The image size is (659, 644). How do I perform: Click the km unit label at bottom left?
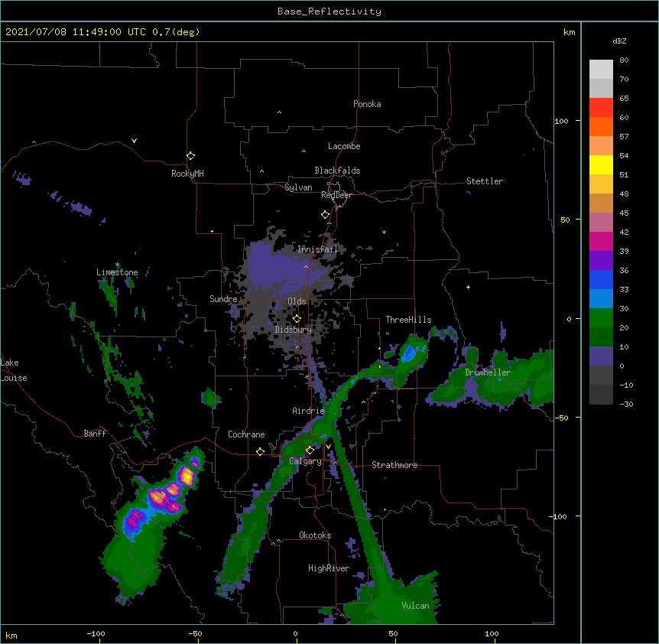pos(11,635)
